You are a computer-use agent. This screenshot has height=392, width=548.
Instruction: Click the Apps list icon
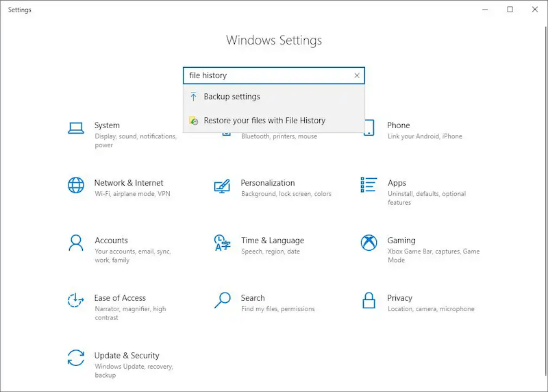click(369, 184)
